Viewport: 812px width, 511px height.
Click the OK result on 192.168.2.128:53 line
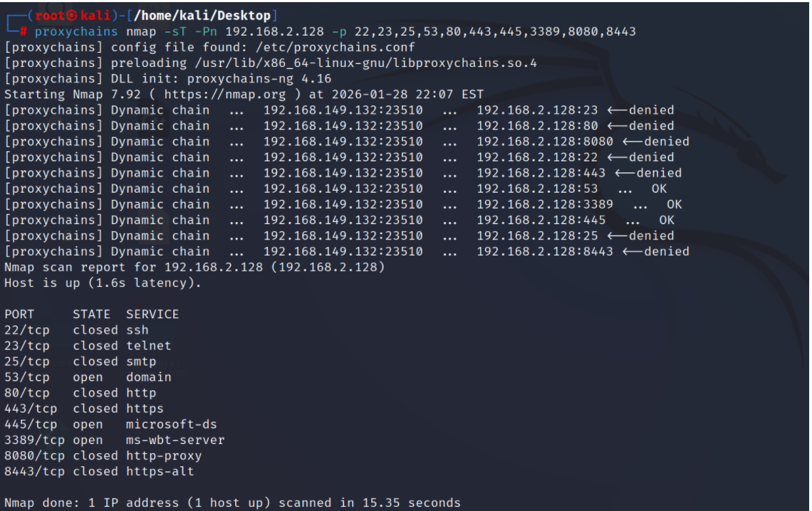(x=659, y=189)
